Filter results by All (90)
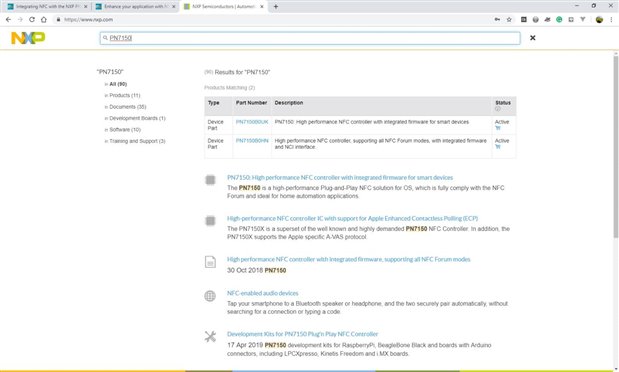The height and width of the screenshot is (372, 619). pyautogui.click(x=118, y=84)
